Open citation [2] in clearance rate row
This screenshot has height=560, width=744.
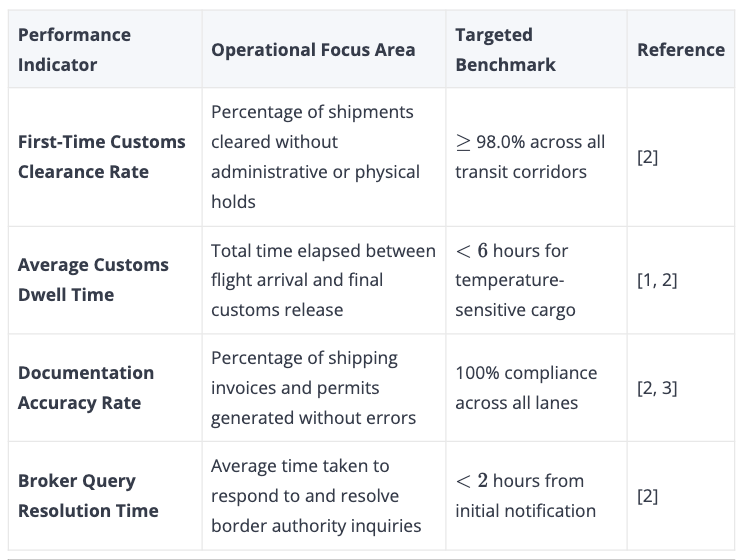coord(648,157)
